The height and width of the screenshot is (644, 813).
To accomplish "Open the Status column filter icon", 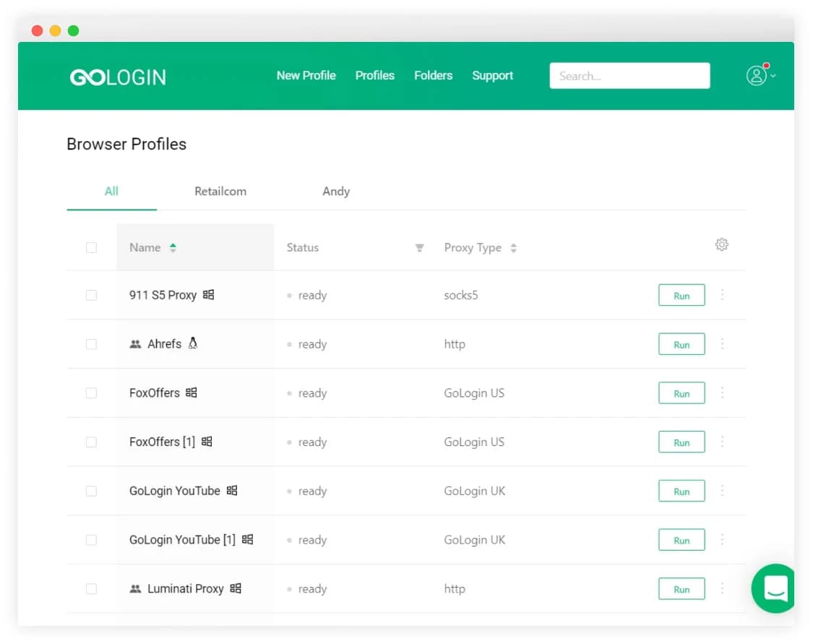I will [419, 248].
